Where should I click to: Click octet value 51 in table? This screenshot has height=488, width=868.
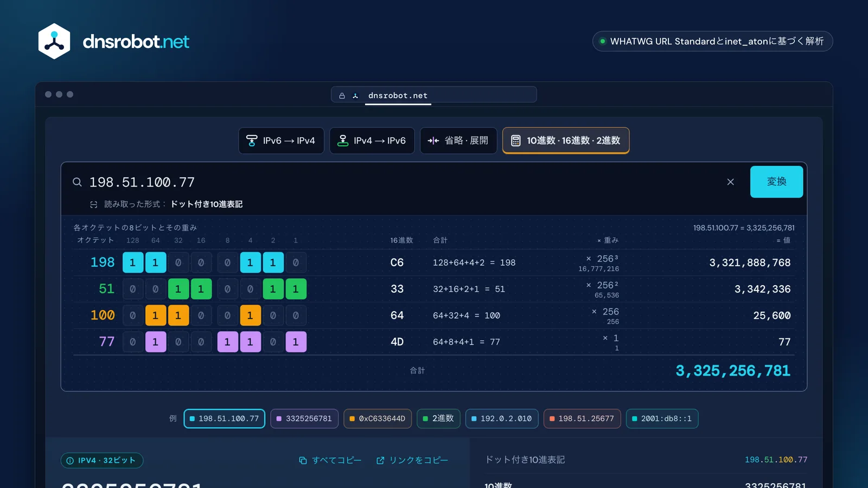(107, 289)
